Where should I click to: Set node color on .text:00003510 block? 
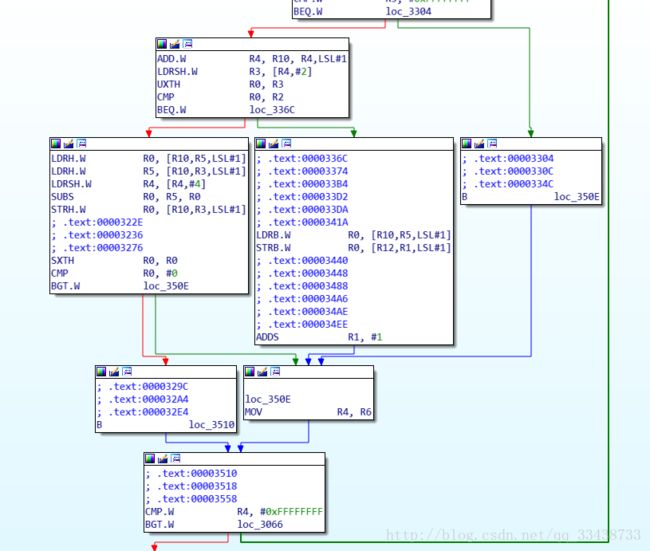pos(150,459)
